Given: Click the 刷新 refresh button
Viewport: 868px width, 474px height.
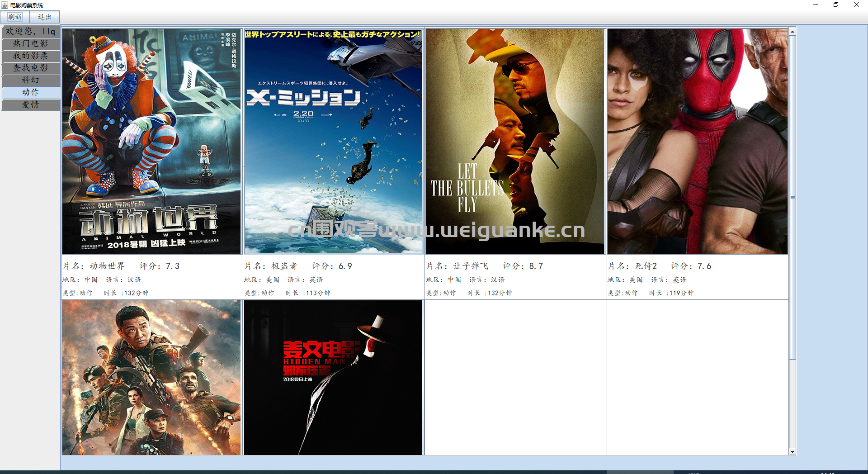Looking at the screenshot, I should pos(15,17).
